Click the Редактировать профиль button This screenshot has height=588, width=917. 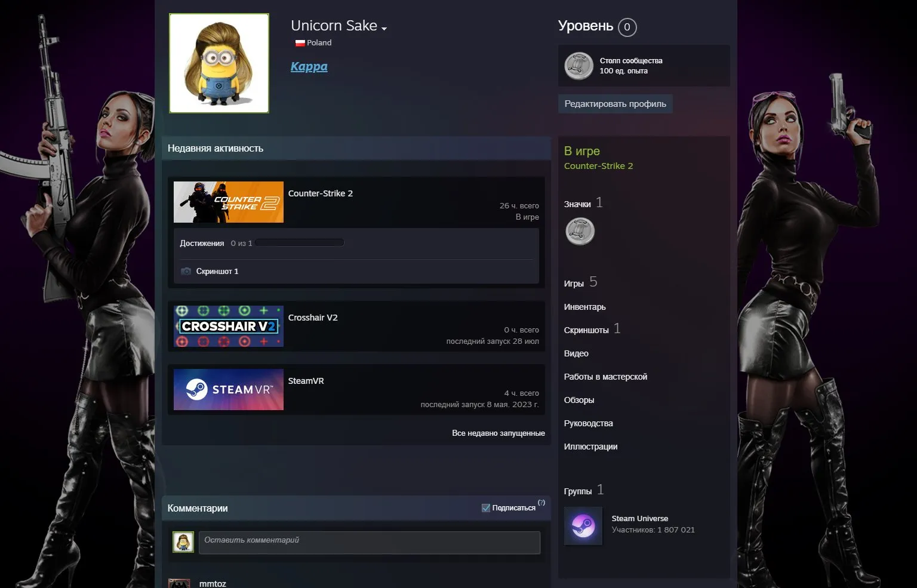tap(615, 104)
